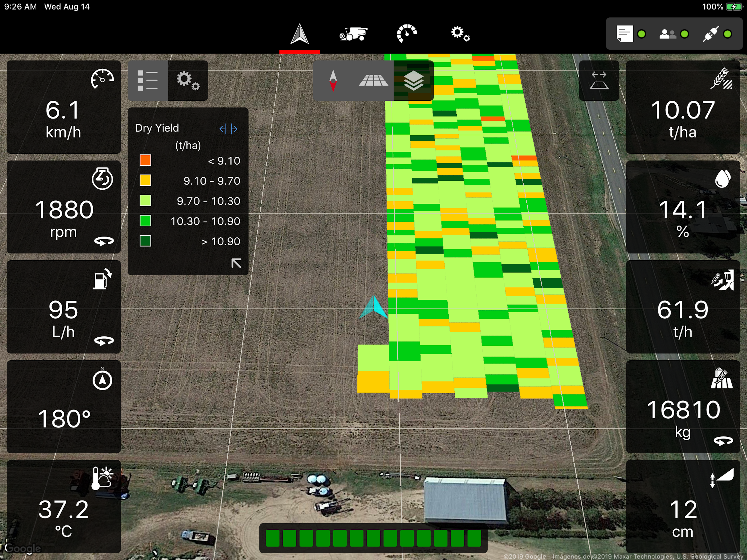
Task: Tap the 14.1 % moisture value
Action: 682,218
